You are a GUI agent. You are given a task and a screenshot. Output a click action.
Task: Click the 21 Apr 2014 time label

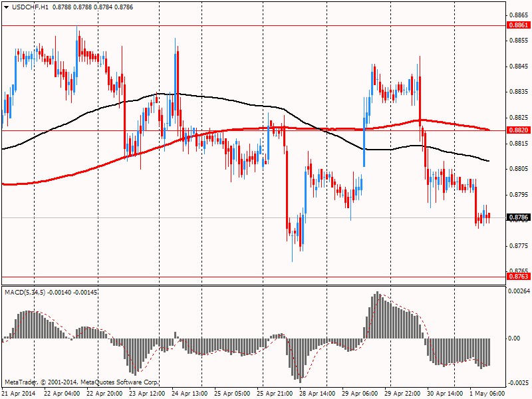pos(19,394)
